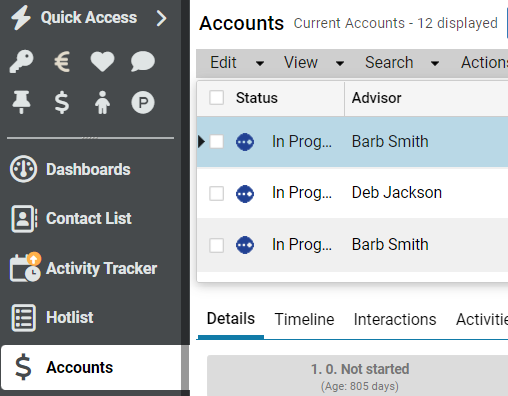Screen dimensions: 508x396
Task: Click the key icon in Quick Access
Action: (x=22, y=61)
